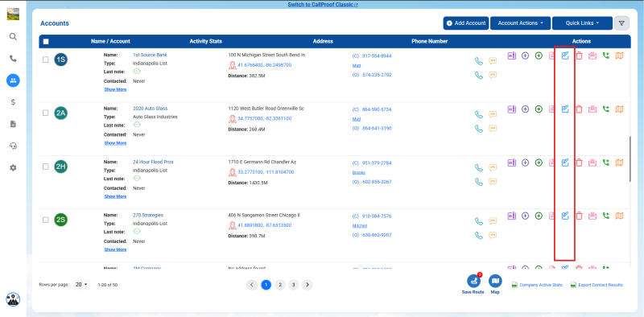
Task: Click the phone number 630-862-9207
Action: [377, 235]
